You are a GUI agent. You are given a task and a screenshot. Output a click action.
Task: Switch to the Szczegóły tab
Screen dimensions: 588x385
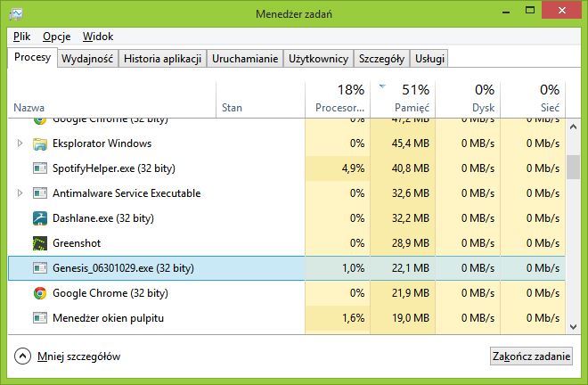click(x=381, y=59)
